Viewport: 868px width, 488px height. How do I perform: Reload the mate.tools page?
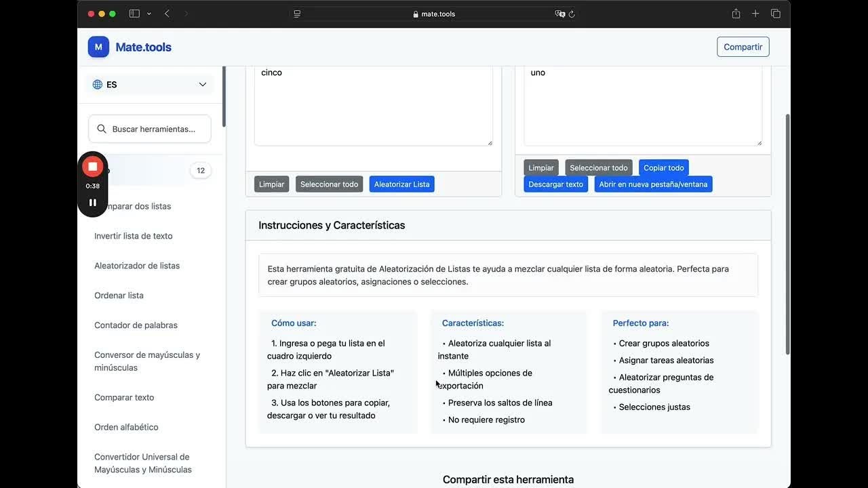tap(572, 14)
